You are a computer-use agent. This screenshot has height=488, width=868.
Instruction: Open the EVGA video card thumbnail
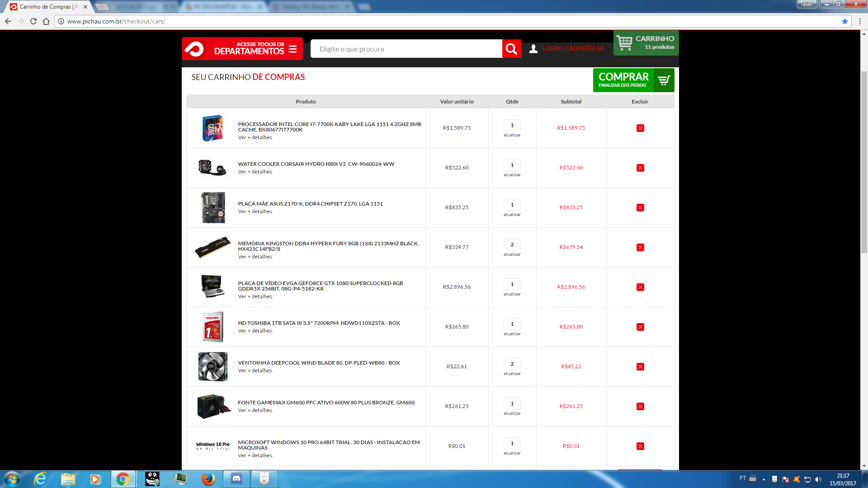(x=213, y=287)
